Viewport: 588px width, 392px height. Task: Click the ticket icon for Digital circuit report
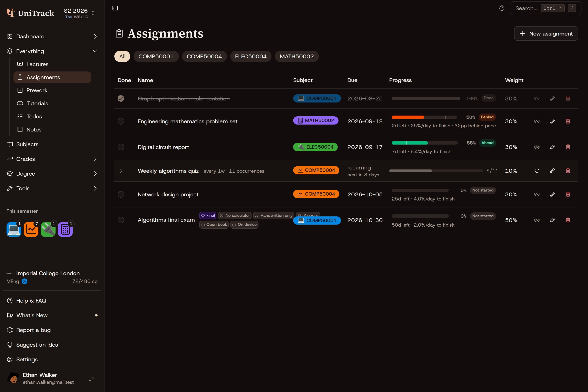537,147
